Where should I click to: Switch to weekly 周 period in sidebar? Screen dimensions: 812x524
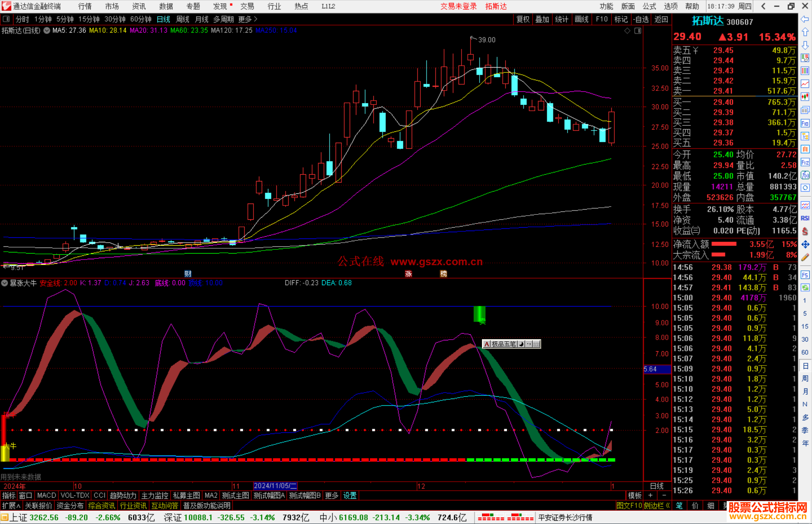pyautogui.click(x=805, y=378)
